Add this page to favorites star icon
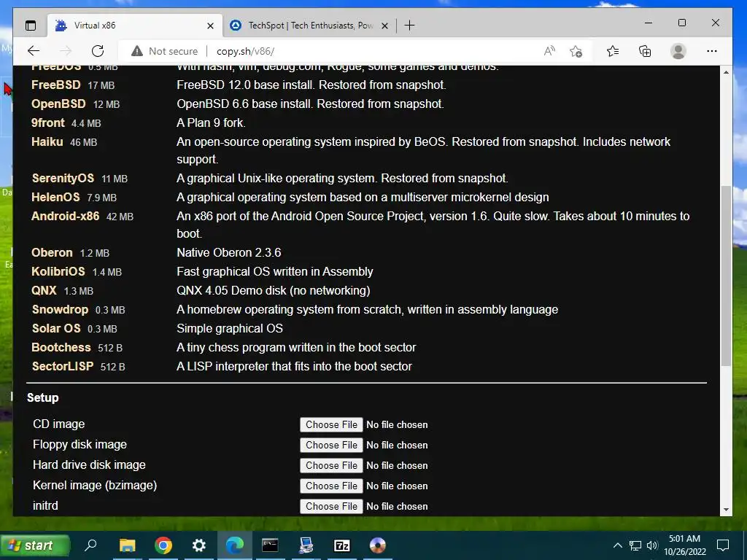747x560 pixels. click(x=576, y=51)
